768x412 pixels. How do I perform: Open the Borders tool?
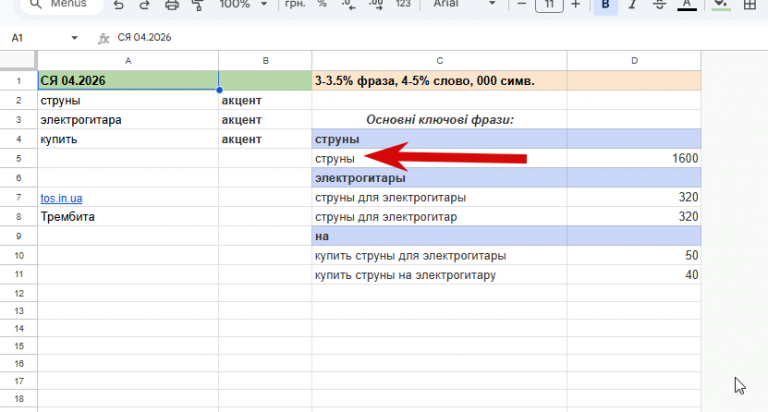(749, 4)
